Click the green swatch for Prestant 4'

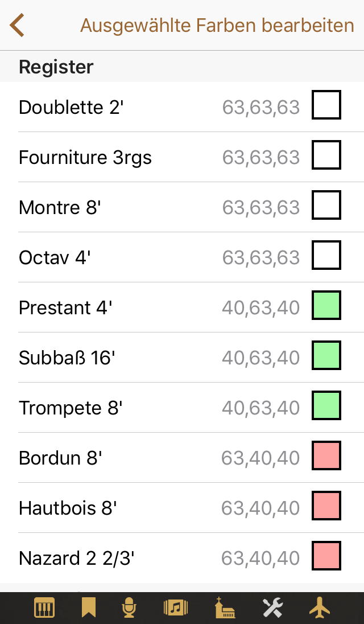[326, 305]
